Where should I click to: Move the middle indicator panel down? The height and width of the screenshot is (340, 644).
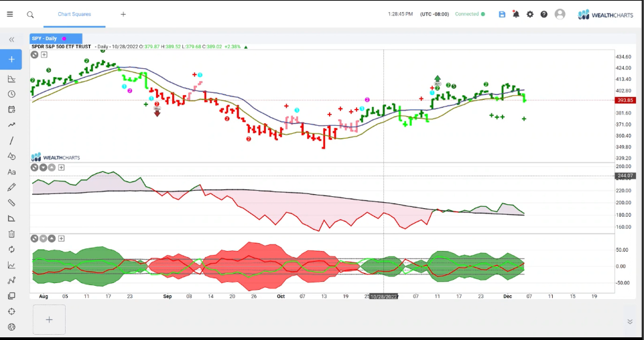point(43,167)
